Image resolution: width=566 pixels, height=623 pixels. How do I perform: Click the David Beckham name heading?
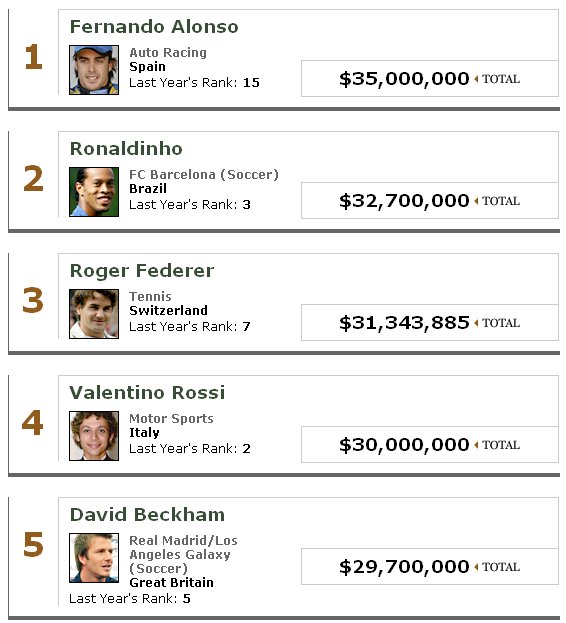coord(147,515)
